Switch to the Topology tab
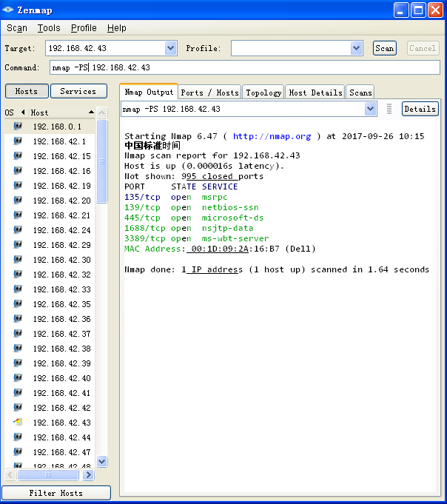Viewport: 447px width, 504px height. tap(263, 93)
